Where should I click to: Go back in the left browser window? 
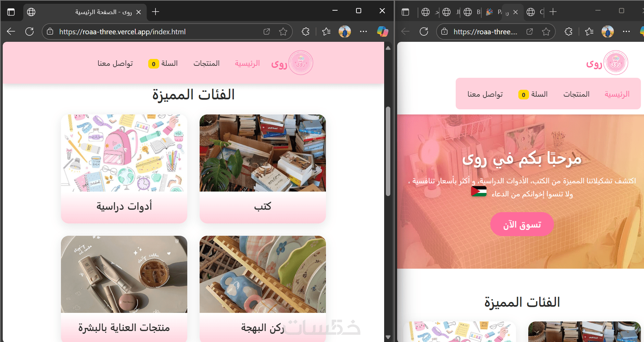(11, 32)
